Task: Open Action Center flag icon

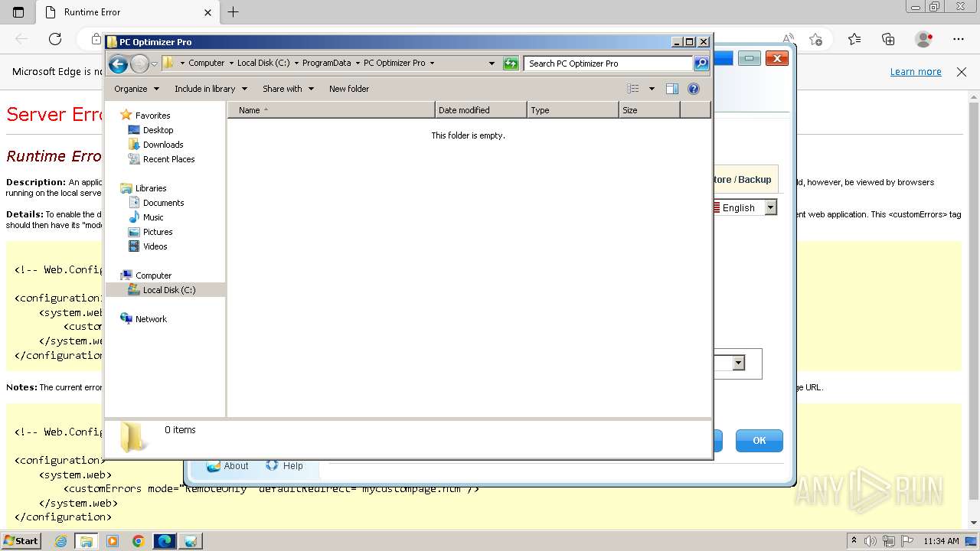Action: pyautogui.click(x=907, y=541)
